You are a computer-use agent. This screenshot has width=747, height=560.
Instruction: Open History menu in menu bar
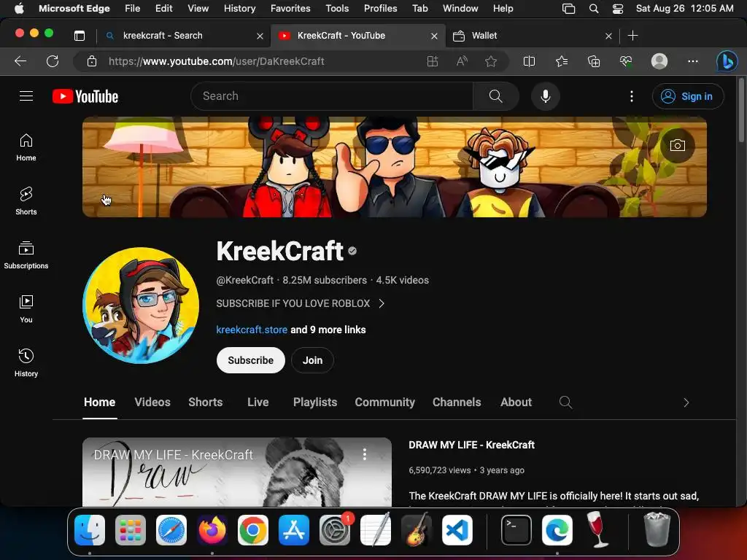point(239,9)
